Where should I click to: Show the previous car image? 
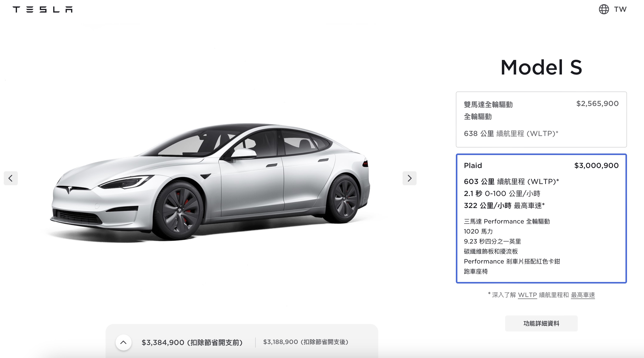point(11,178)
